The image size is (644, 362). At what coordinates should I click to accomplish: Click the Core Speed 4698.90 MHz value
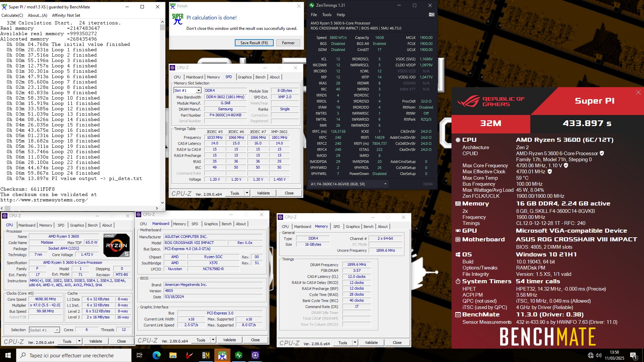pyautogui.click(x=46, y=299)
